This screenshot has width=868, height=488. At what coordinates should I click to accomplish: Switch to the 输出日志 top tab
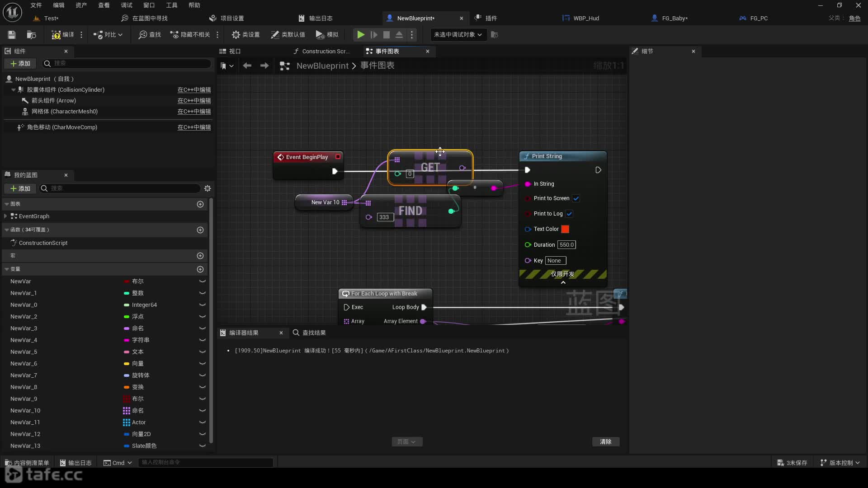point(316,18)
